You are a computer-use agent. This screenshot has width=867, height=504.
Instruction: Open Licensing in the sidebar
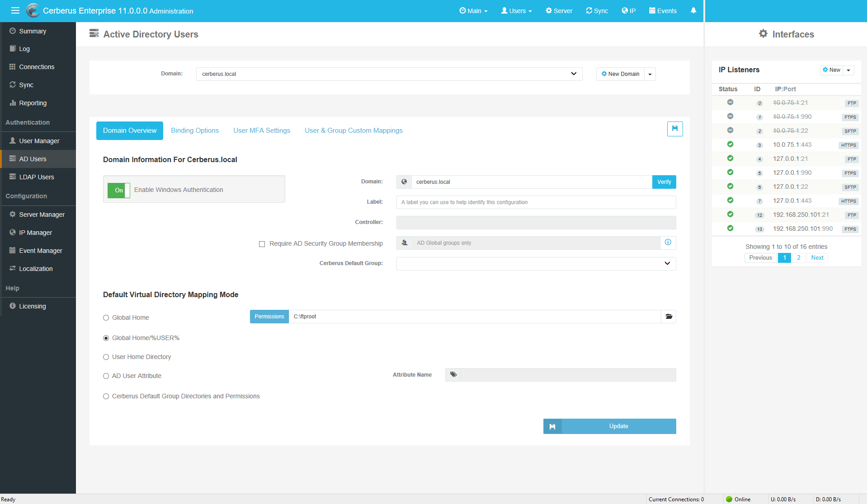pos(38,306)
